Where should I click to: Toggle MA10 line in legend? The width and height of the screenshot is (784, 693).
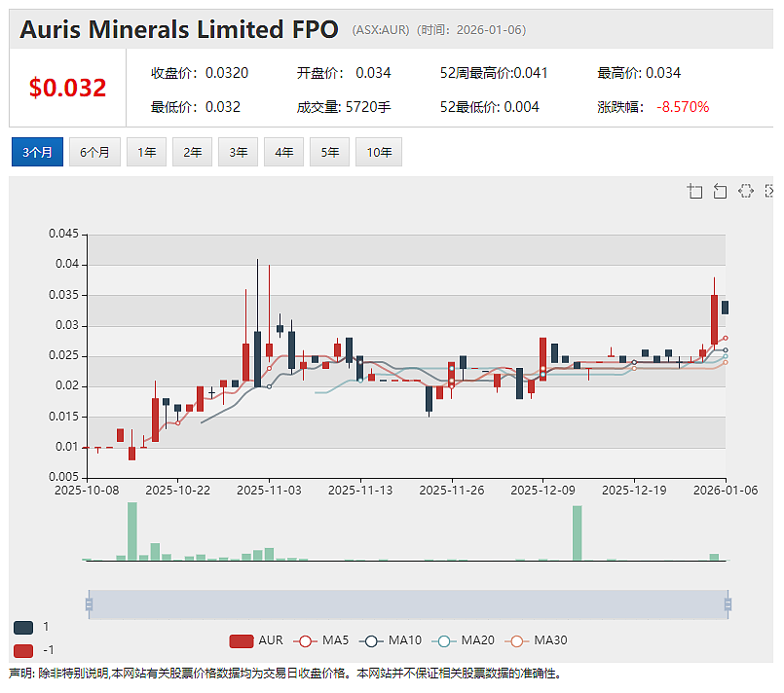pos(391,640)
